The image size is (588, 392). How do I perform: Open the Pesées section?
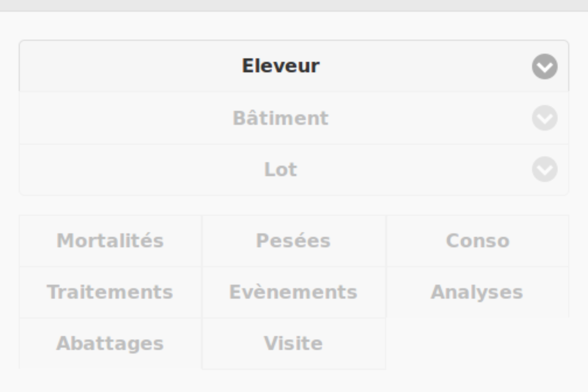coord(294,241)
